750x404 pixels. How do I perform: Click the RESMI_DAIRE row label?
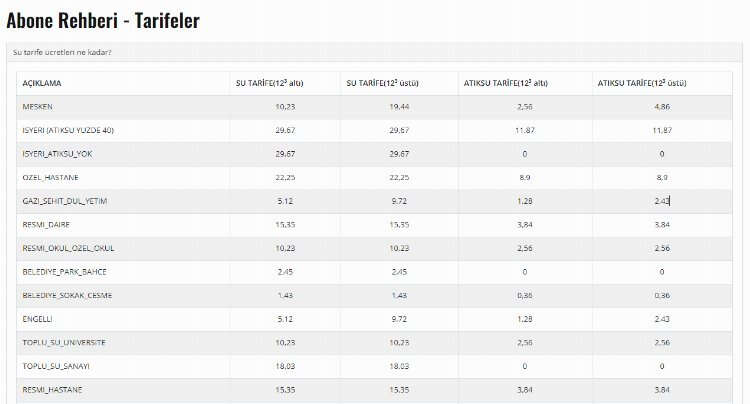pyautogui.click(x=46, y=224)
